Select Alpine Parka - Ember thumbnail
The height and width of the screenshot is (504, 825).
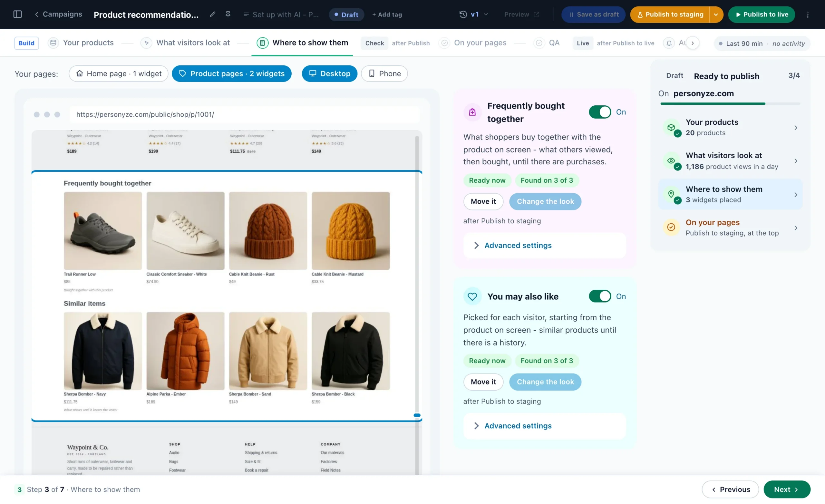185,351
